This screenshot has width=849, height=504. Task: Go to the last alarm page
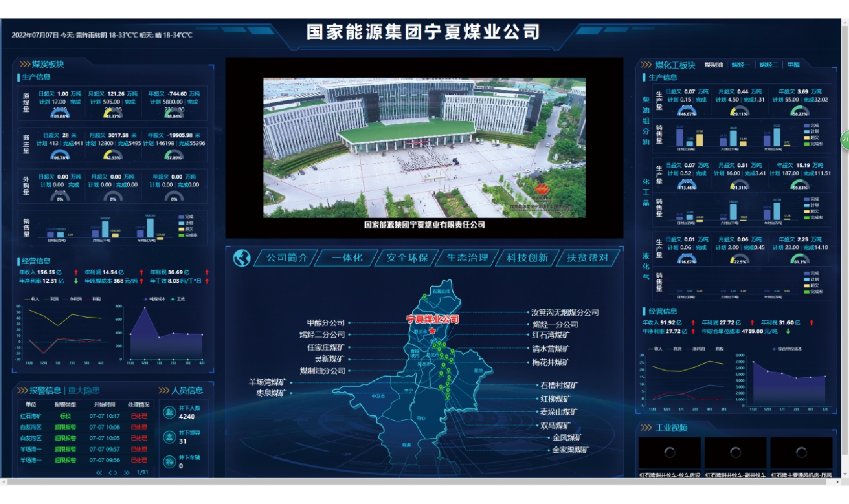pyautogui.click(x=127, y=472)
